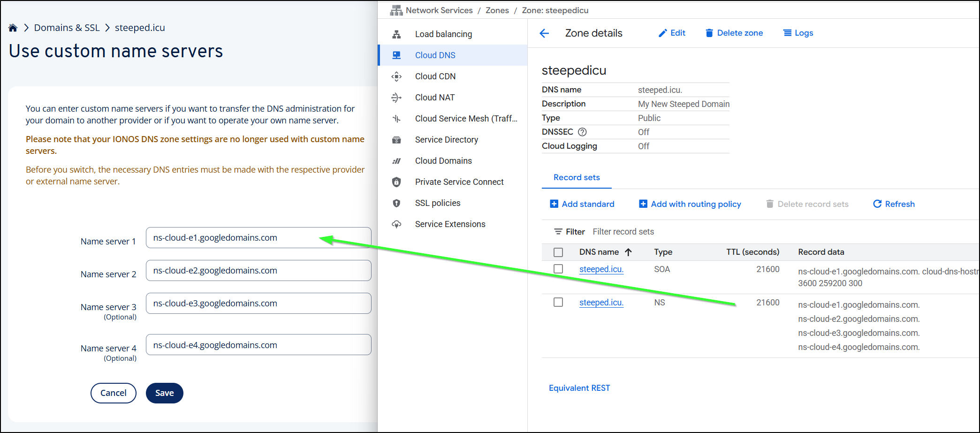Click the Private Service Connect shield icon
This screenshot has width=980, height=433.
point(396,182)
